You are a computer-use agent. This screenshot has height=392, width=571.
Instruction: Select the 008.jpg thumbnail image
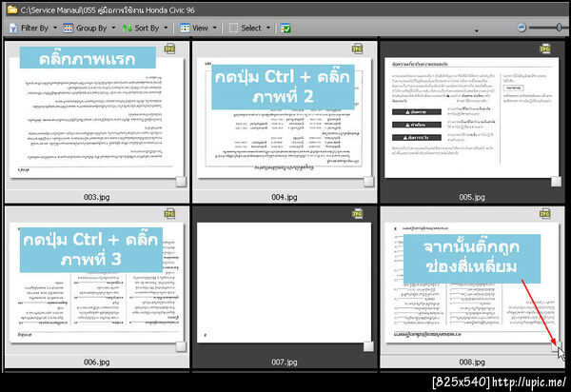pyautogui.click(x=472, y=283)
